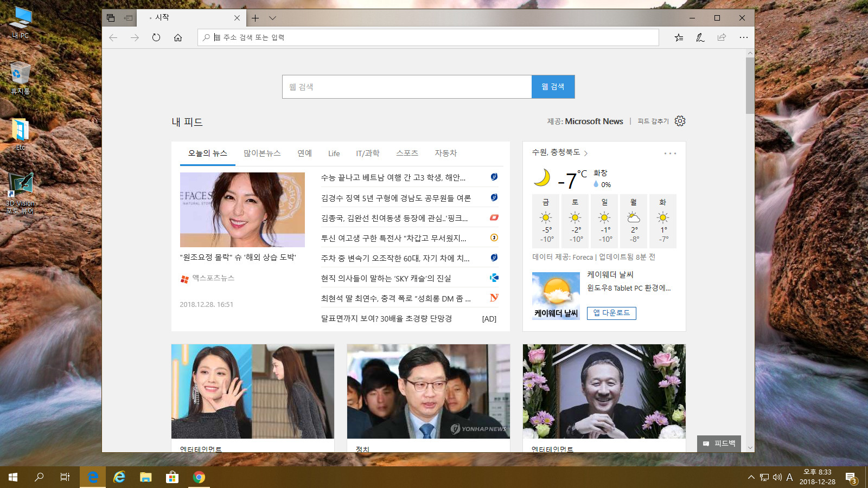Open 김종국, 김완선 headline
This screenshot has height=488, width=868.
[x=394, y=218]
